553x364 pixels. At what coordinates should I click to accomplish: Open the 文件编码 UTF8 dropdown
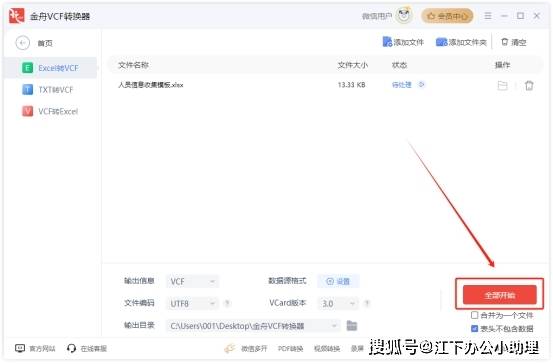[192, 303]
